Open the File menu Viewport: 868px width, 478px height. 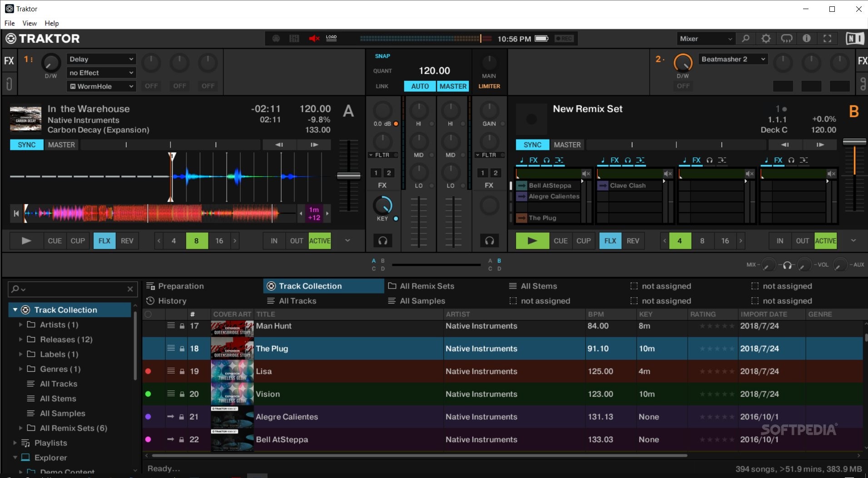[x=10, y=23]
